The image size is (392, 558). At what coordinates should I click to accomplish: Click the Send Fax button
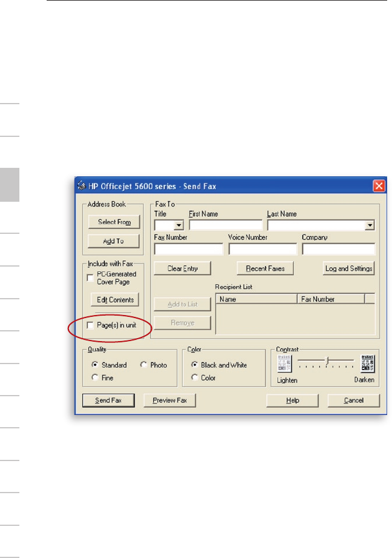(108, 400)
